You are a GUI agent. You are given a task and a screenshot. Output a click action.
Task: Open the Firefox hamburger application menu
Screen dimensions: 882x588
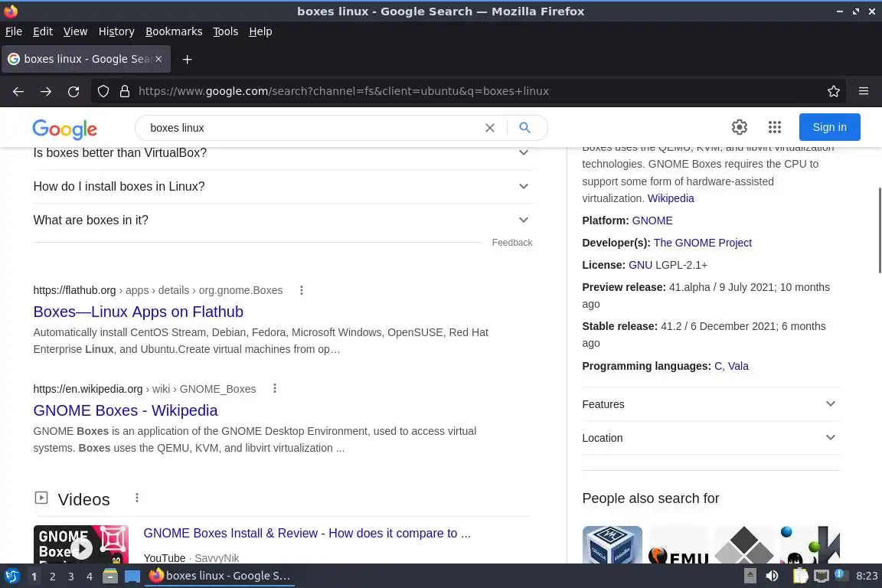[x=864, y=91]
